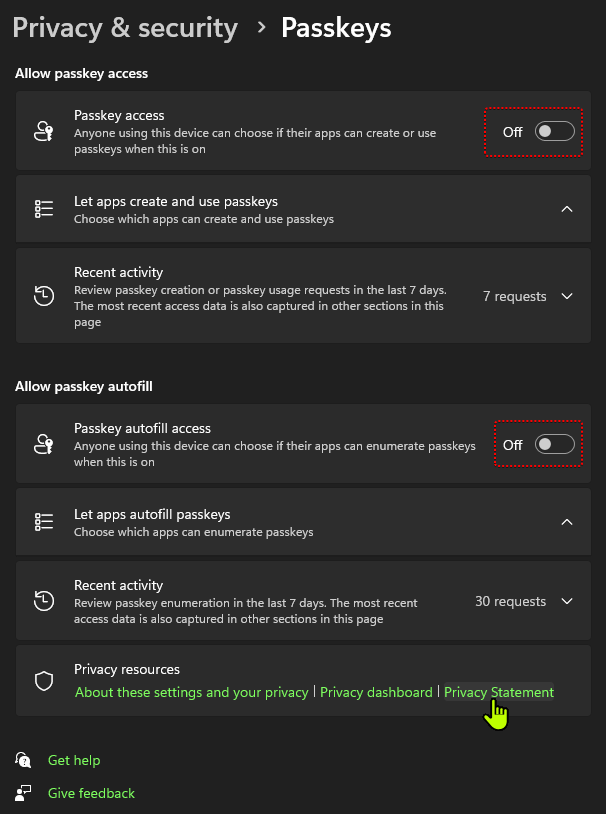Click the Get help headset icon
The image size is (606, 814).
click(x=24, y=760)
